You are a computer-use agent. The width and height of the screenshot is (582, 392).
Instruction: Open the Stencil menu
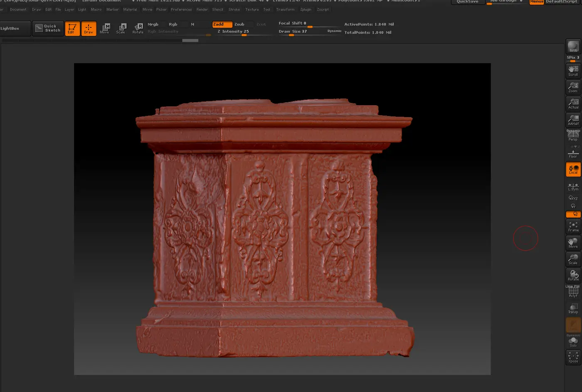click(x=217, y=10)
